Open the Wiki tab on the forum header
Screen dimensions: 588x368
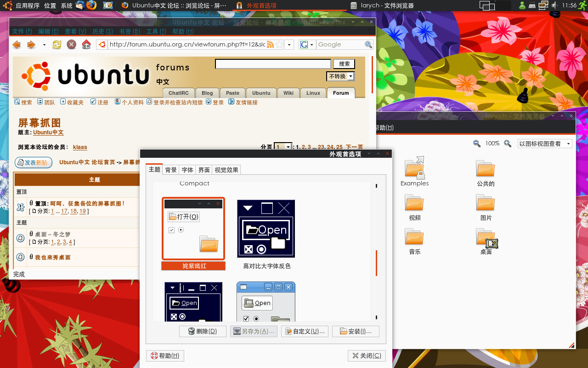coord(288,93)
